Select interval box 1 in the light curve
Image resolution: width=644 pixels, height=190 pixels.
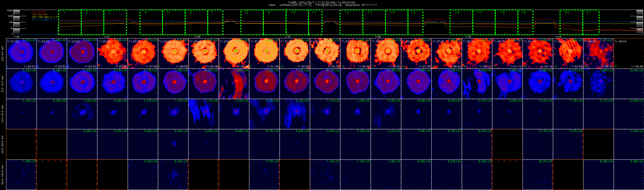click(70, 22)
